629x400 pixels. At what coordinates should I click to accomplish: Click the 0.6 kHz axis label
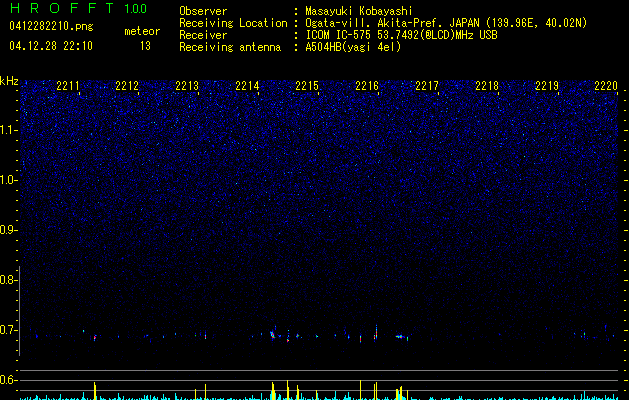9,380
